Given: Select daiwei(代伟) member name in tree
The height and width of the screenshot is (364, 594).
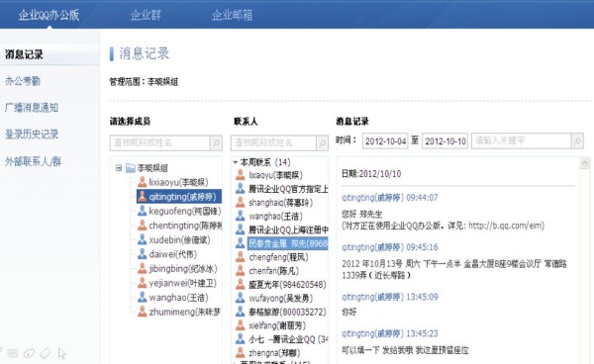Looking at the screenshot, I should pyautogui.click(x=172, y=254).
